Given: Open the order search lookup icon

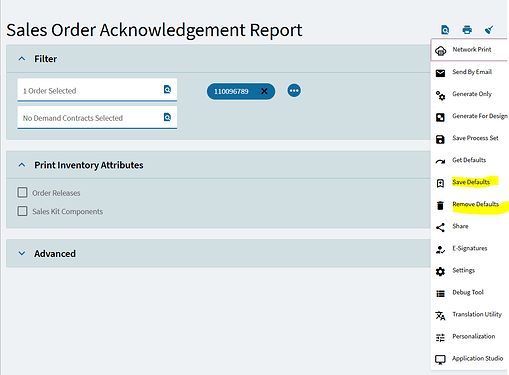Looking at the screenshot, I should [167, 89].
